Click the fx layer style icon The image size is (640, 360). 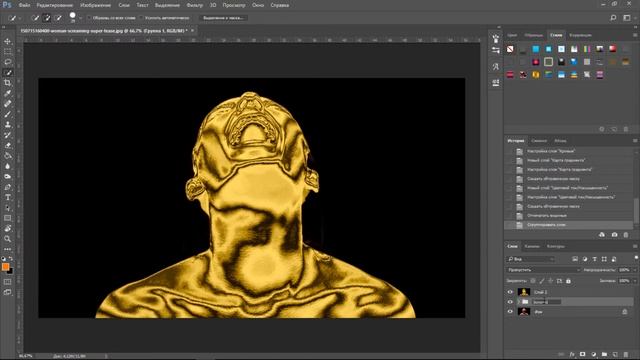tap(572, 354)
